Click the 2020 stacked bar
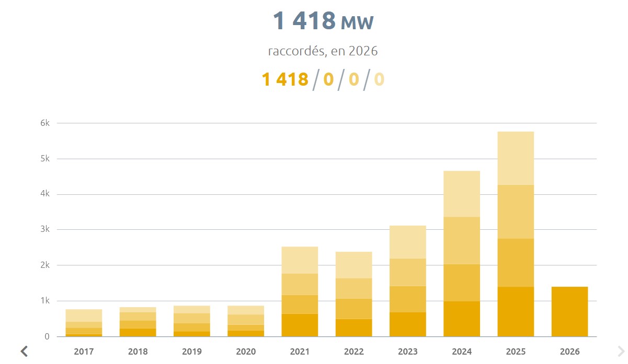Viewport: 628px width, 364px height. pyautogui.click(x=246, y=321)
